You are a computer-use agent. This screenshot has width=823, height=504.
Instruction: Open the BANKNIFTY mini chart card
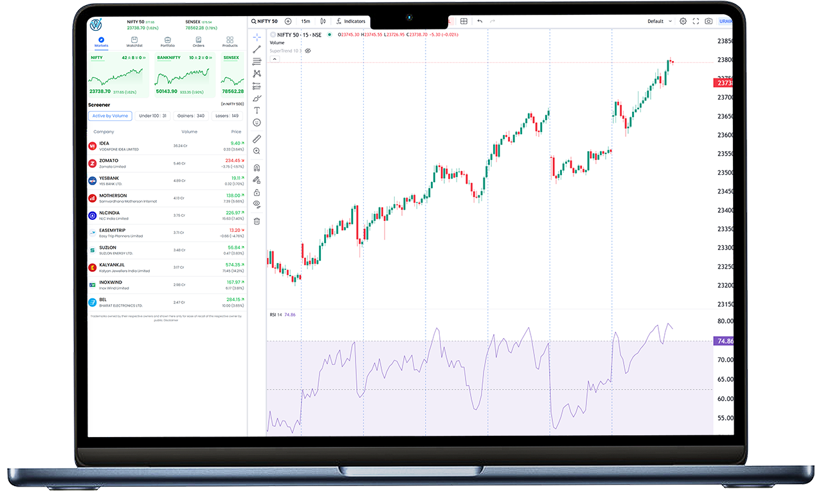pos(183,75)
